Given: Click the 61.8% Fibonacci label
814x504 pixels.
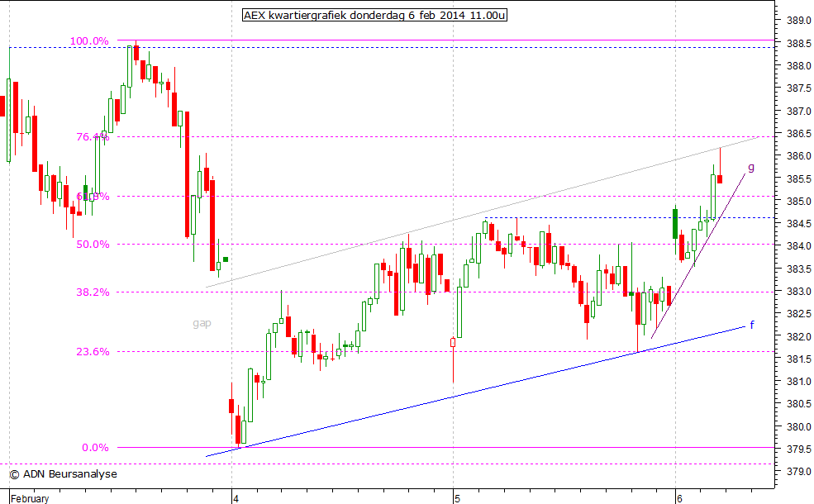Looking at the screenshot, I should pyautogui.click(x=93, y=197).
